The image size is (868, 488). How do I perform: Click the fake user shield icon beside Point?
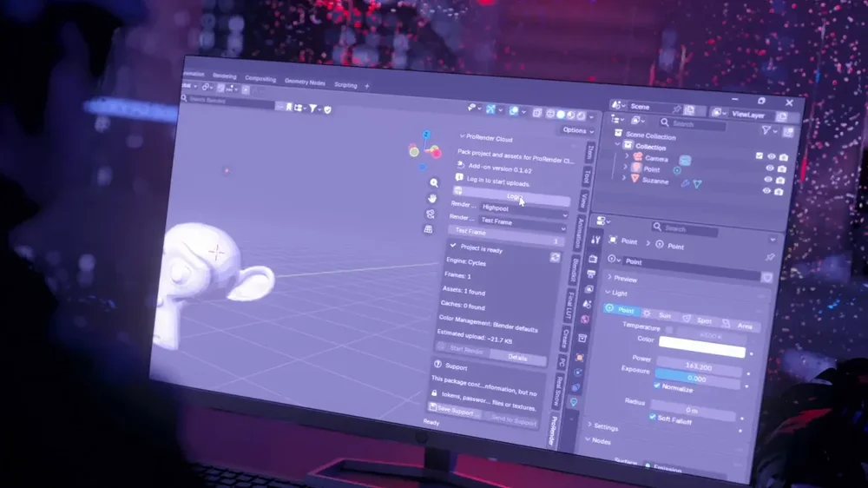(766, 276)
